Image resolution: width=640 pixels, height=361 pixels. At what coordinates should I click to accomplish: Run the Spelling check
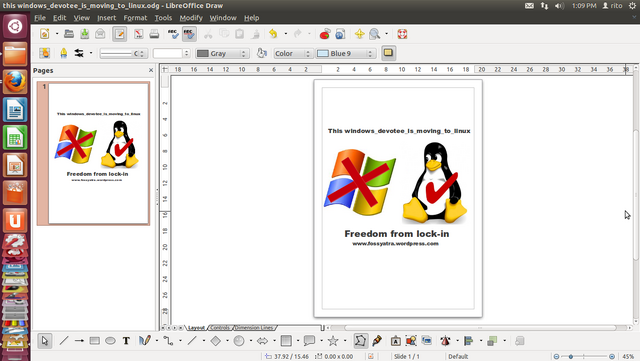(x=173, y=34)
